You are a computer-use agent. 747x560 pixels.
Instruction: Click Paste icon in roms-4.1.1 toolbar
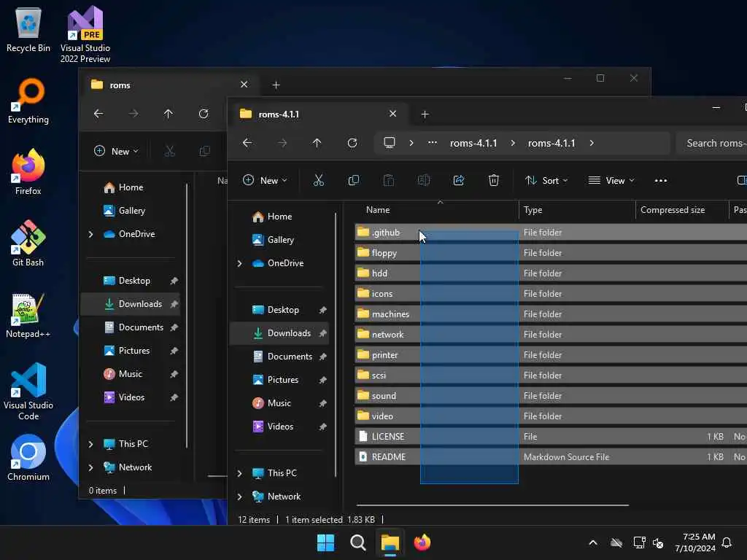tap(389, 181)
